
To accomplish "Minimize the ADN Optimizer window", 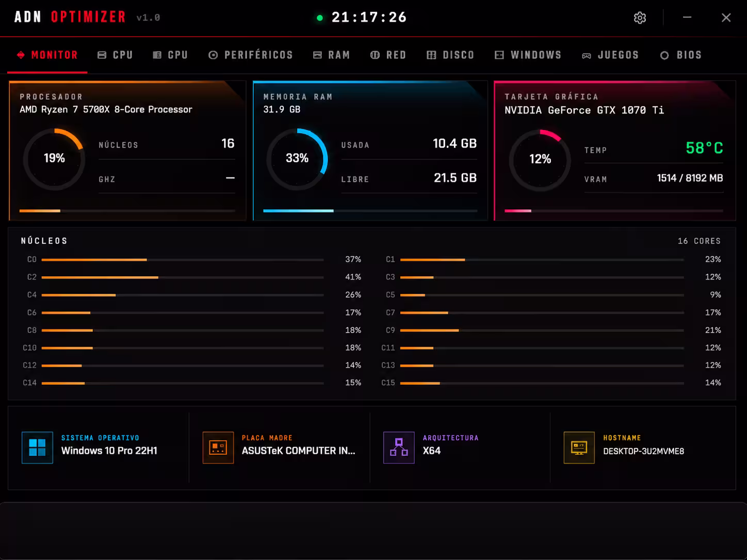I will pyautogui.click(x=687, y=18).
